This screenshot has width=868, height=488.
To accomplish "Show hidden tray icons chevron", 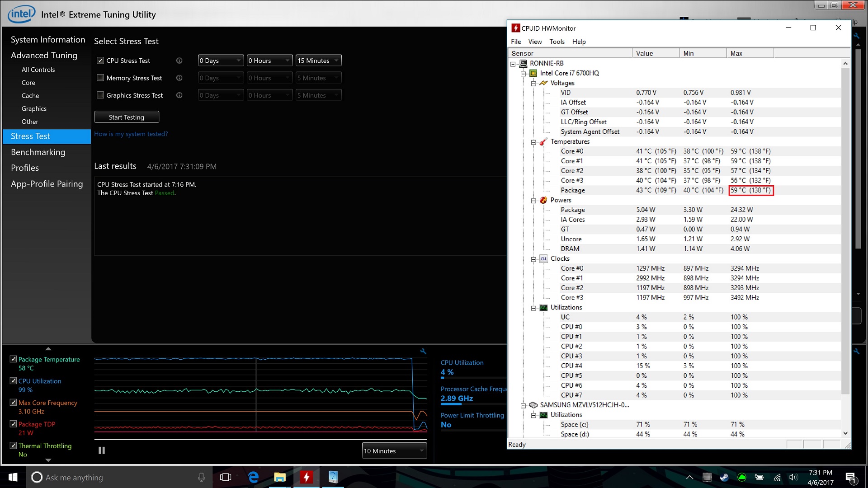I will 689,477.
